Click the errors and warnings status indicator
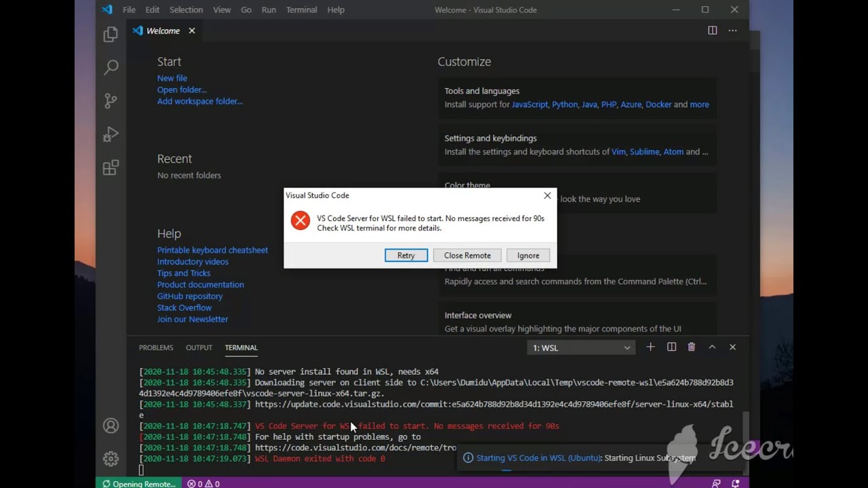This screenshot has height=488, width=868. (x=203, y=483)
